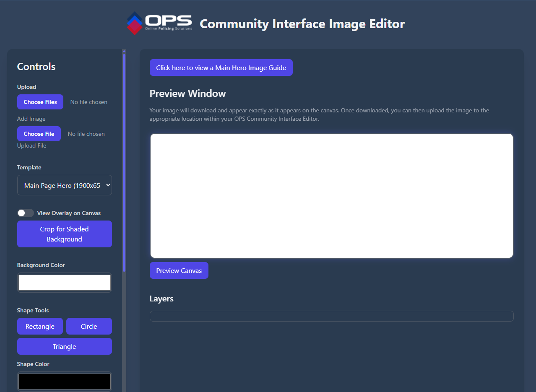Open the black Shape Color swatch
This screenshot has width=536, height=392.
(65, 382)
